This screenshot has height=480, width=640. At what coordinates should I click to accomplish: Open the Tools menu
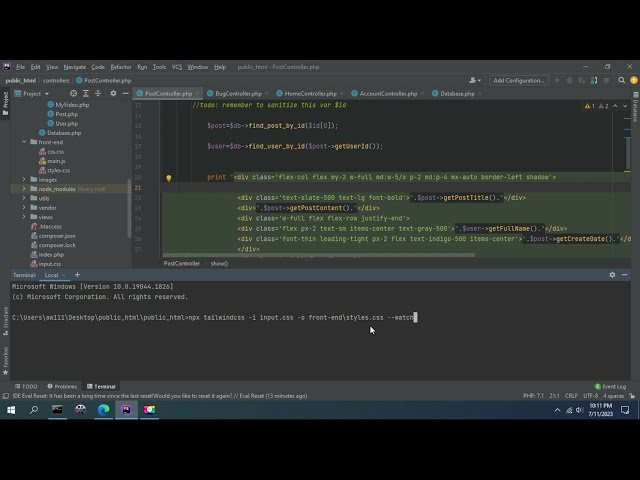click(x=159, y=67)
